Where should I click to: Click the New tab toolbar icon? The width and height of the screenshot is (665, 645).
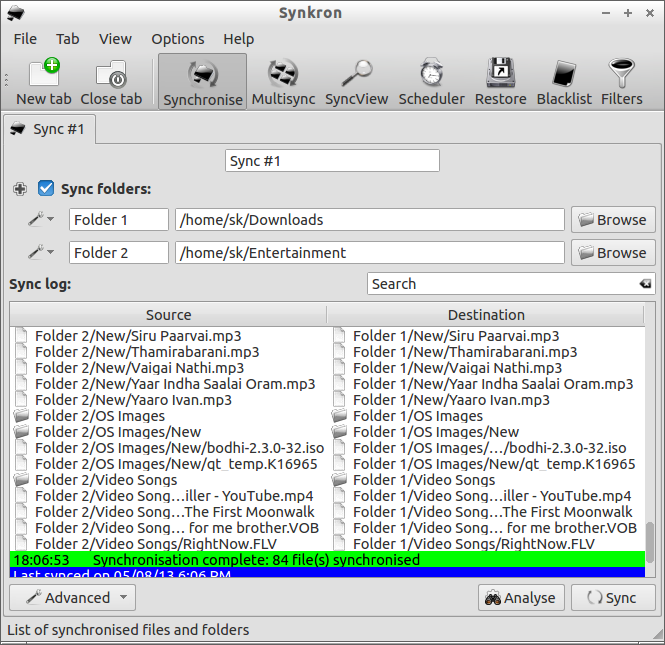coord(44,81)
